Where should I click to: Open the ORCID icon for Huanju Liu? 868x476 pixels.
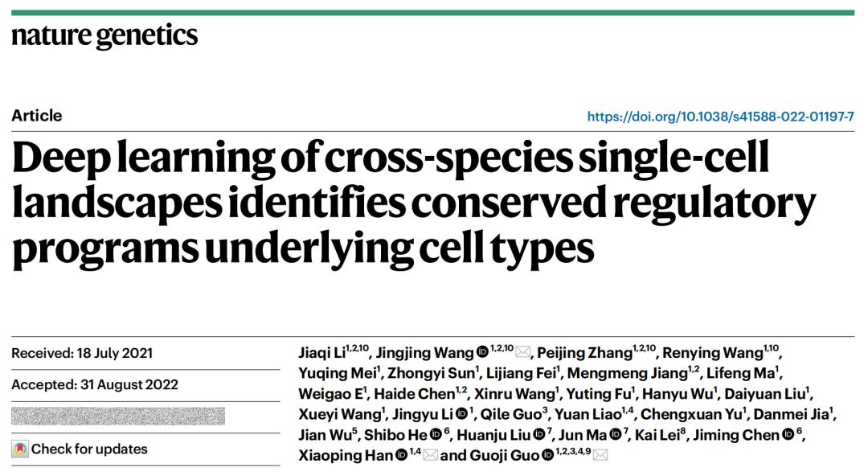[x=538, y=435]
